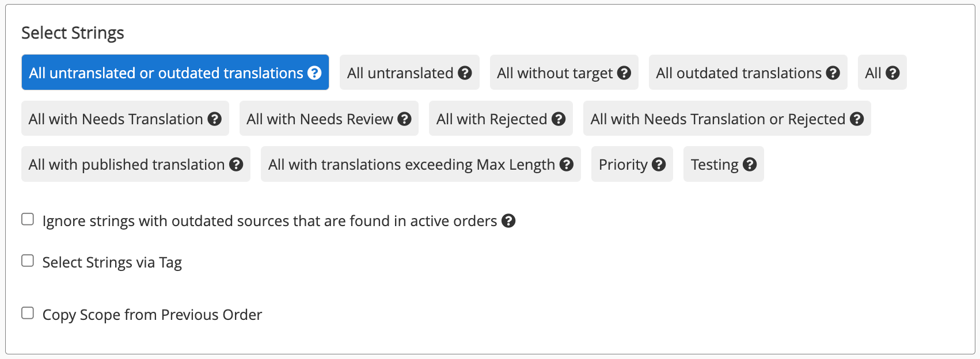Show help for Ignore outdated sources option
Screen dimensions: 980x359
[x=508, y=221]
